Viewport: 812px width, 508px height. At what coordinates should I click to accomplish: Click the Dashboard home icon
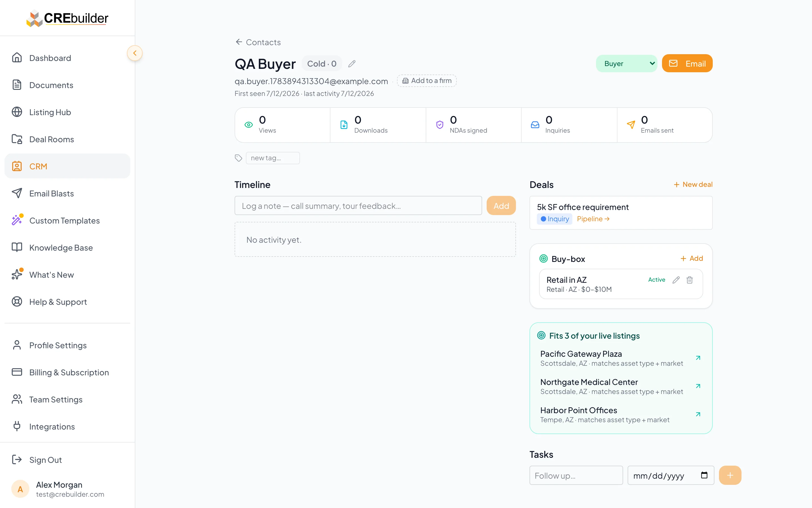click(x=17, y=58)
